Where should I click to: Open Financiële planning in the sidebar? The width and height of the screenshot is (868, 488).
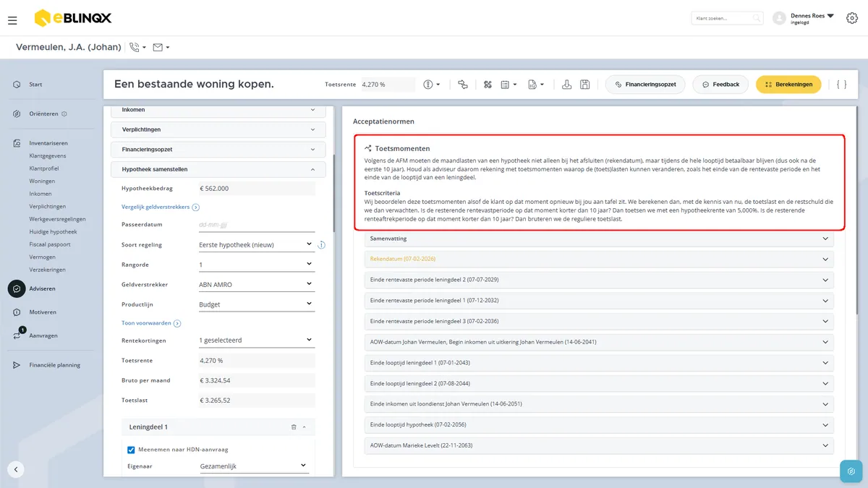(x=55, y=365)
